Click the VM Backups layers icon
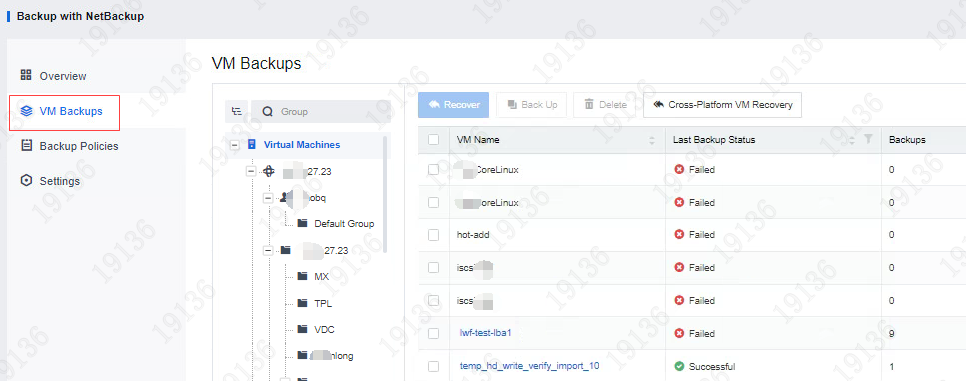Screen dimensions: 966x381 click(26, 111)
